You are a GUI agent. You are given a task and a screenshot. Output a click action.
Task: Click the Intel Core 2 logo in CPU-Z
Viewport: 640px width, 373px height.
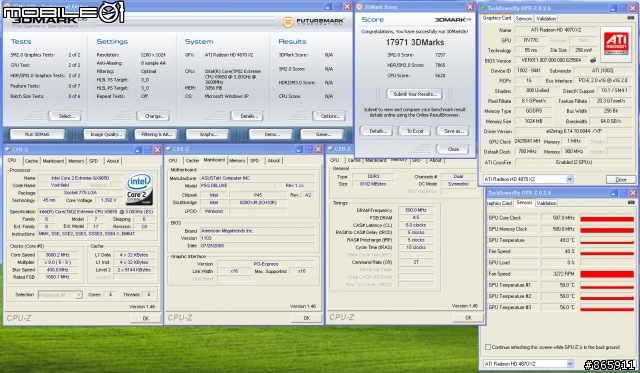click(139, 189)
